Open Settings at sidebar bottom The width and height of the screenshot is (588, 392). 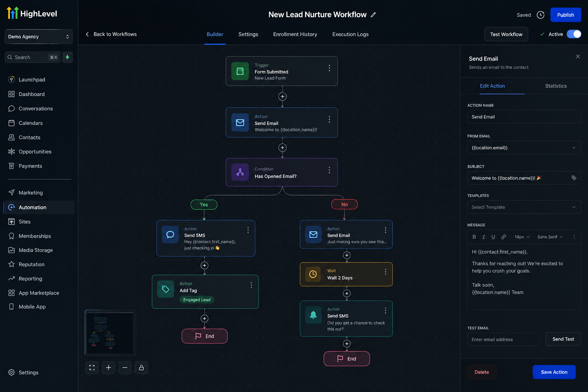pos(28,372)
